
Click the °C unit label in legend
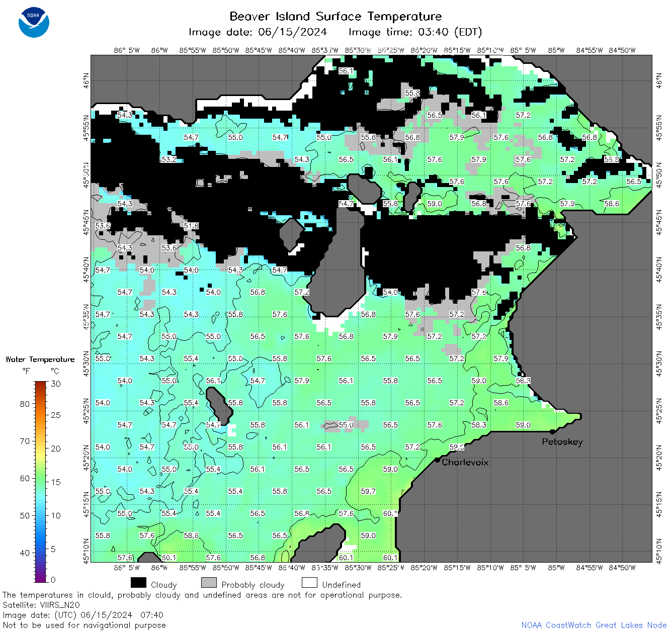coord(55,371)
